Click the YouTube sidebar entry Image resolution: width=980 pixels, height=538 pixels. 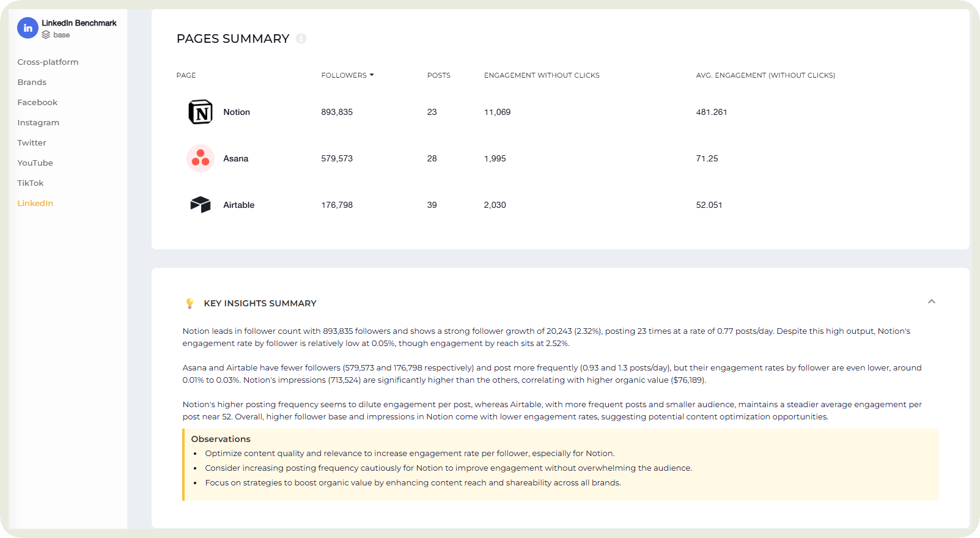[35, 163]
